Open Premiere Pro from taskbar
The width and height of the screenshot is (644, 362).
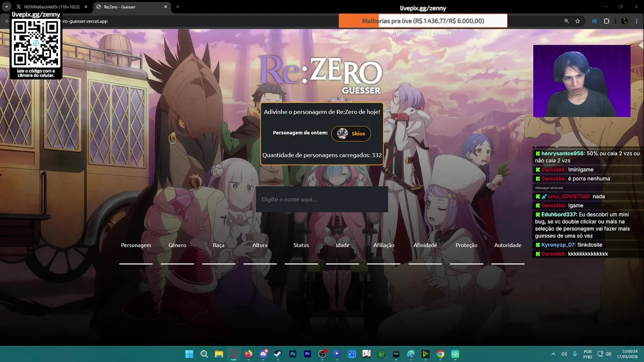click(307, 354)
